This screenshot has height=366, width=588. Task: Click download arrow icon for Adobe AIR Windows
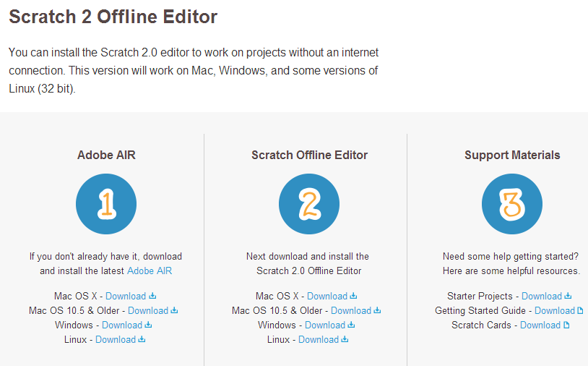(x=149, y=325)
